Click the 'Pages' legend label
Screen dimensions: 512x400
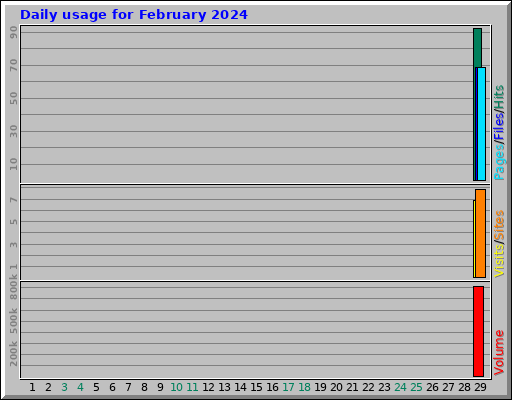tap(499, 163)
